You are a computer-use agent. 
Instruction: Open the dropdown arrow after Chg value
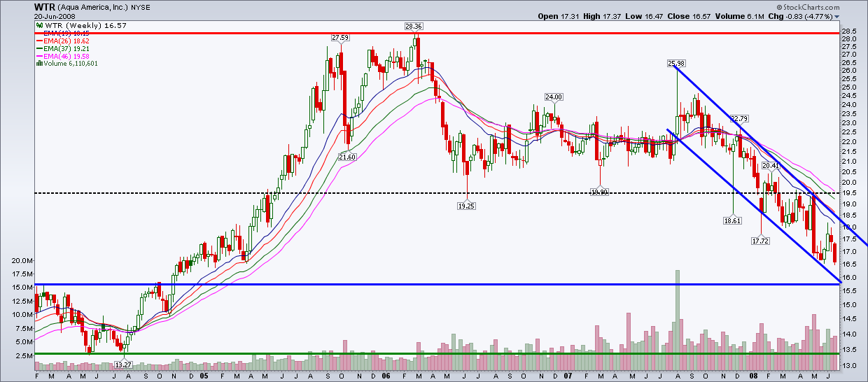point(837,16)
